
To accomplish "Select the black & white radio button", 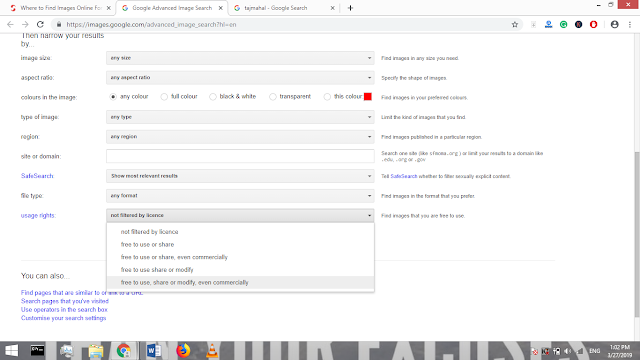I will tap(213, 97).
